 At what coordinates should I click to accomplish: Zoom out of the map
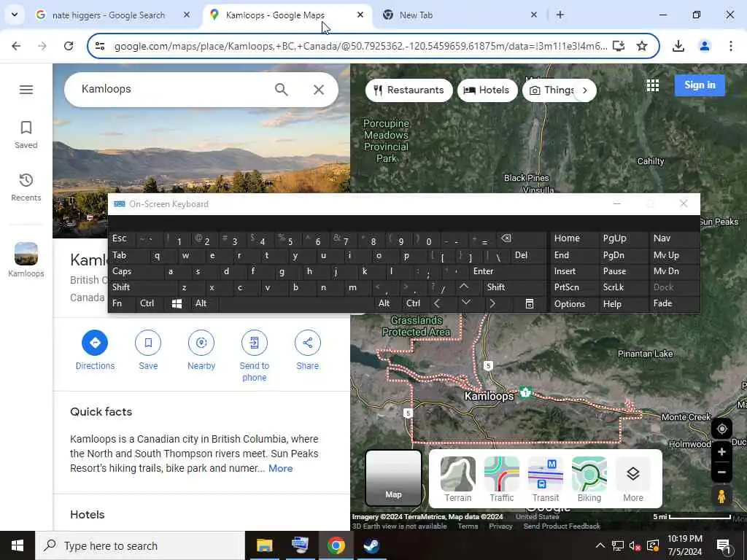click(x=721, y=472)
